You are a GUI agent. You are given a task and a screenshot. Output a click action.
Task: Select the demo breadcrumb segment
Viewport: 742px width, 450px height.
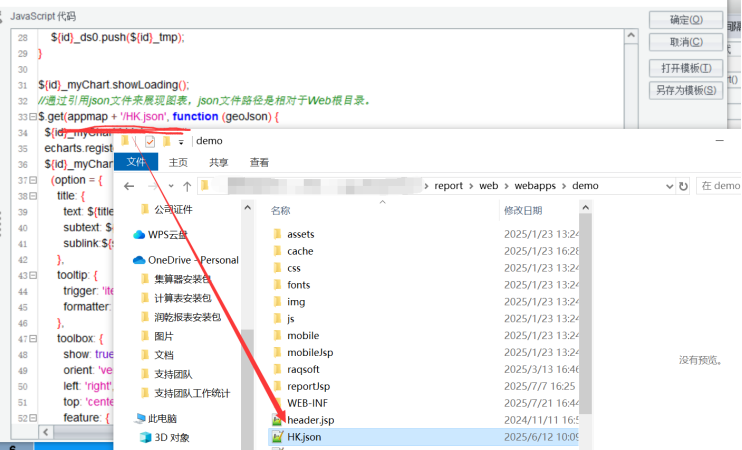[x=585, y=185]
